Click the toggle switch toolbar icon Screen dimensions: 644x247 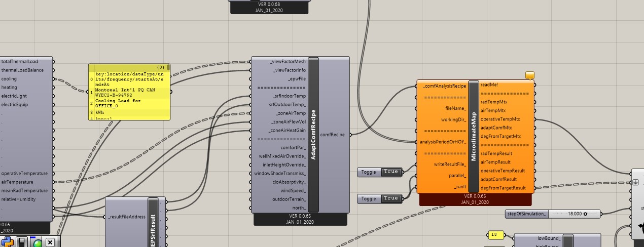21,242
